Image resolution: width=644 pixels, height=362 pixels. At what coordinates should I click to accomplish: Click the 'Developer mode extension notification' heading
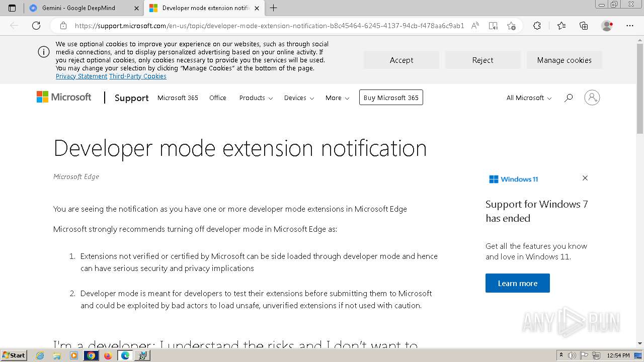pyautogui.click(x=240, y=148)
